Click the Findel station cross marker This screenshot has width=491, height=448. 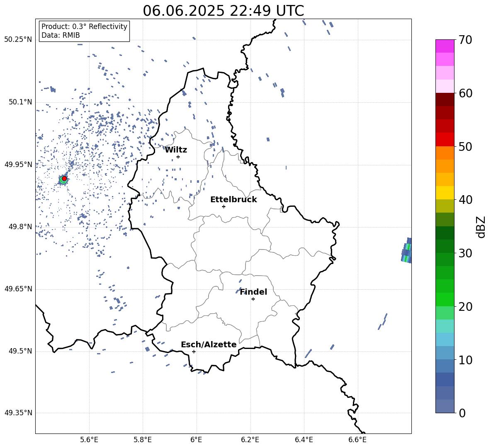pyautogui.click(x=253, y=299)
